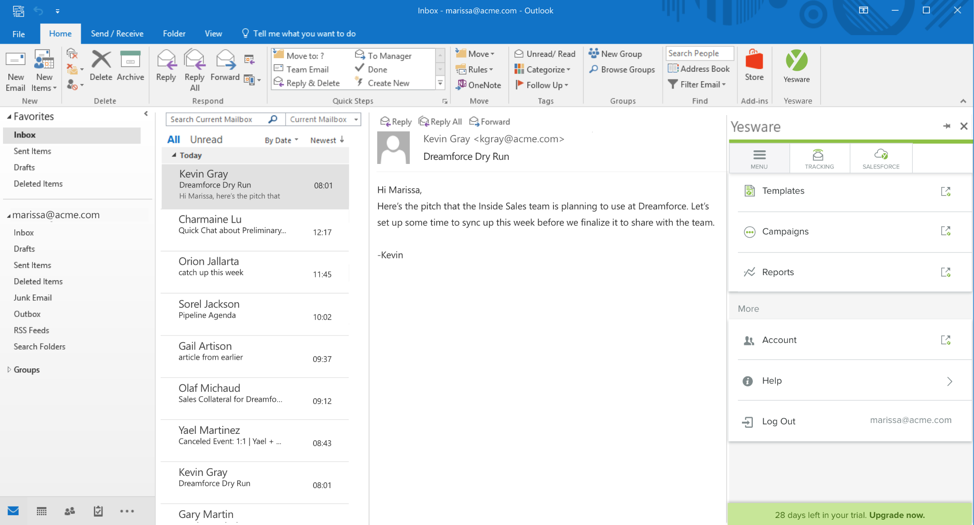Open Yesware Templates
Image resolution: width=974 pixels, height=525 pixels.
tap(849, 191)
